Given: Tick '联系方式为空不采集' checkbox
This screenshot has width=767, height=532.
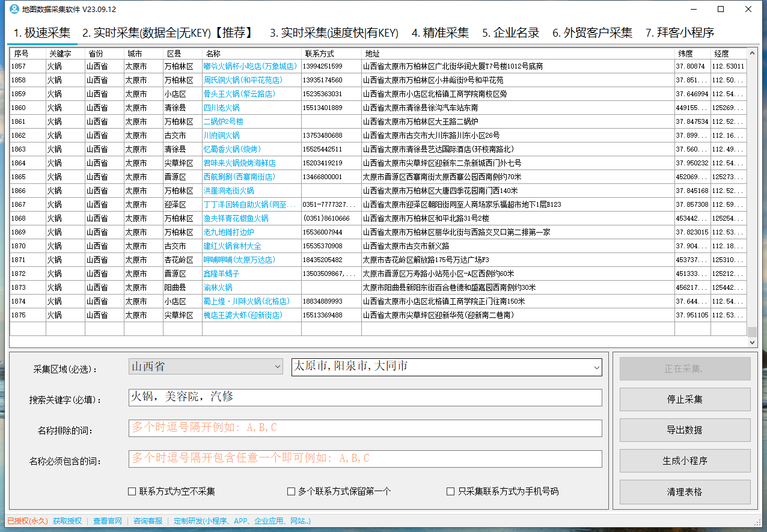Looking at the screenshot, I should [132, 491].
